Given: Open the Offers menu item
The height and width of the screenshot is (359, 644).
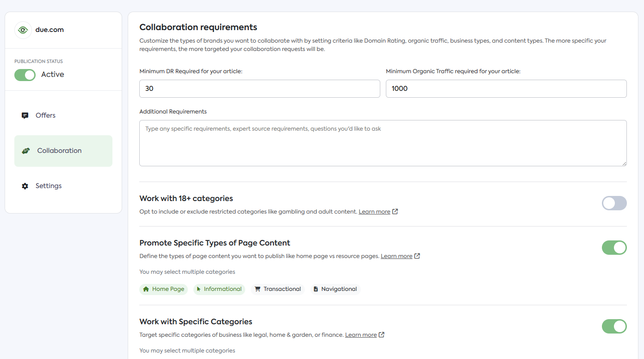Looking at the screenshot, I should click(45, 115).
